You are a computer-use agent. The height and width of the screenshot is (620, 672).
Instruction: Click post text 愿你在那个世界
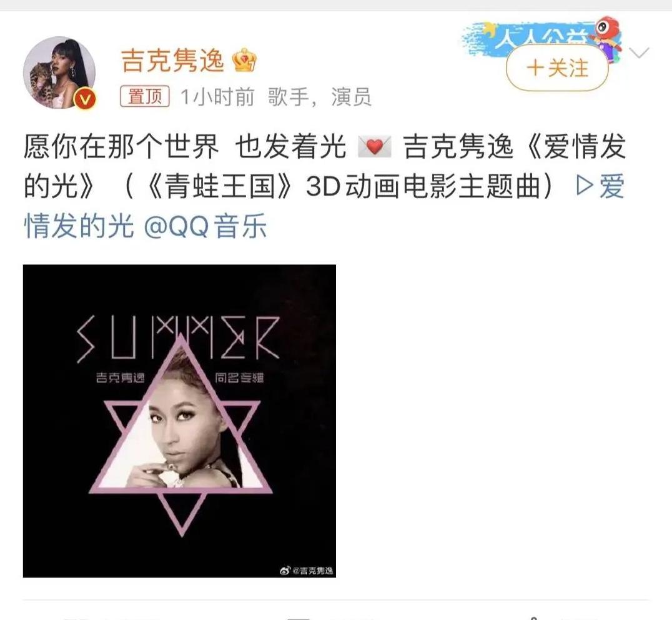pos(121,147)
